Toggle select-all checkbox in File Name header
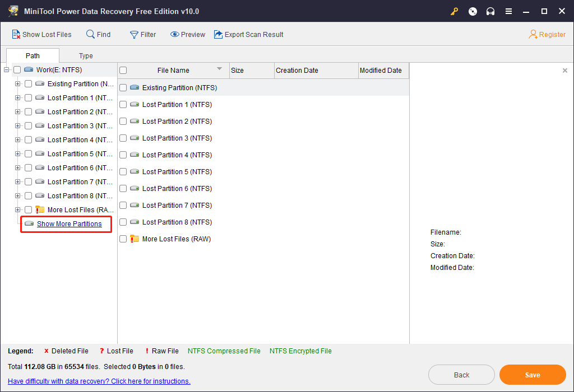Image resolution: width=574 pixels, height=392 pixels. (123, 71)
